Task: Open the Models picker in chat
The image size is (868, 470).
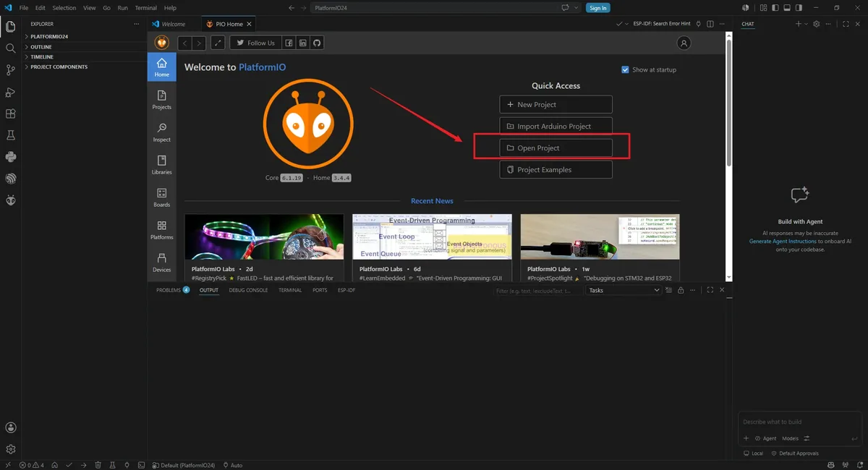Action: [790, 438]
